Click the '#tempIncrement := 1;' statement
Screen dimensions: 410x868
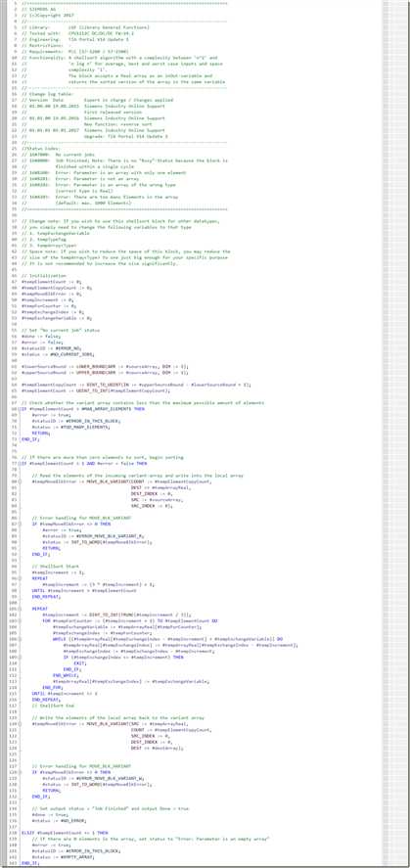(59, 572)
